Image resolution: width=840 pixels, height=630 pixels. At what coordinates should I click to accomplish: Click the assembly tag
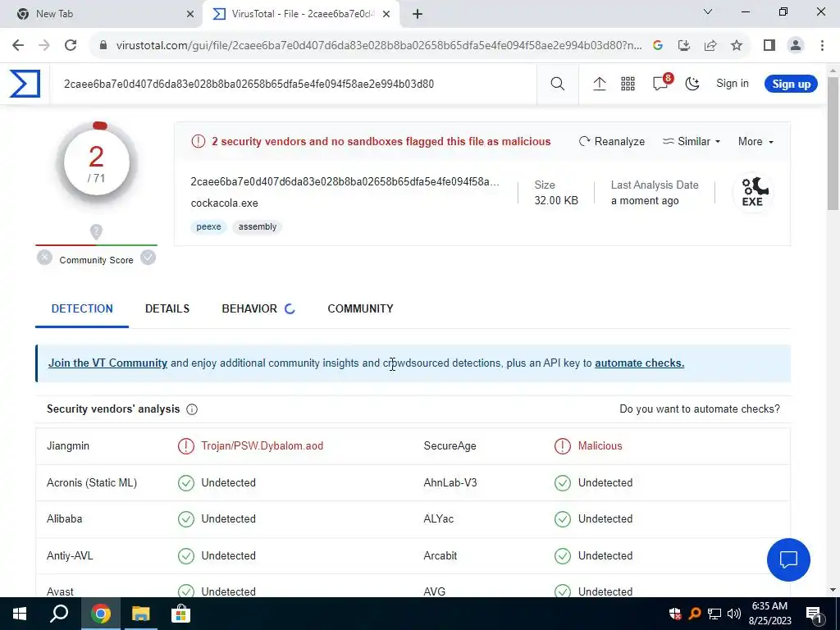[x=257, y=226]
